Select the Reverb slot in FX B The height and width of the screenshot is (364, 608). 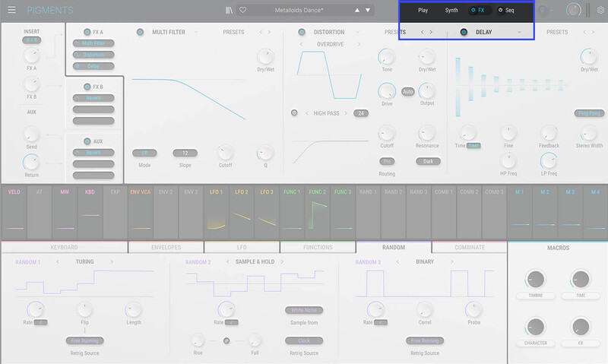[93, 98]
